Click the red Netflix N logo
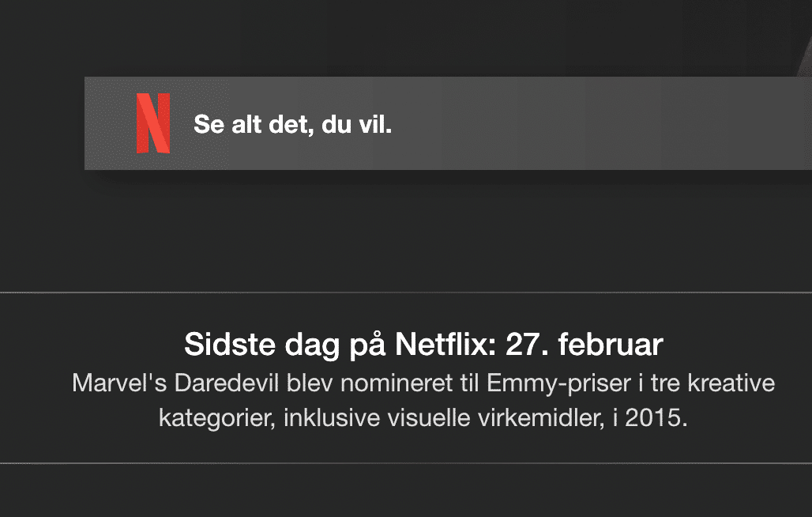The height and width of the screenshot is (517, 812). [x=153, y=123]
